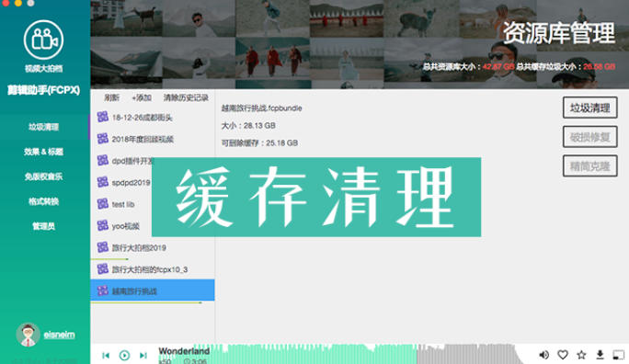Skip to the previous track

click(106, 356)
